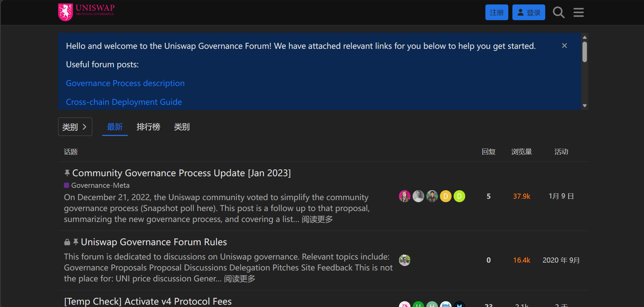The height and width of the screenshot is (307, 644).
Task: Open the hamburger menu icon
Action: pos(578,13)
